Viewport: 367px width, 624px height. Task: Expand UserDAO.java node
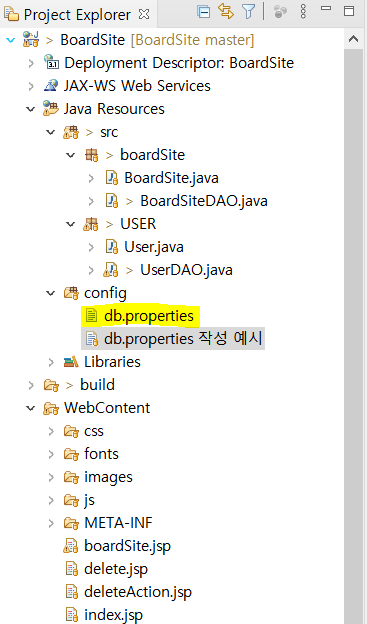pos(91,270)
